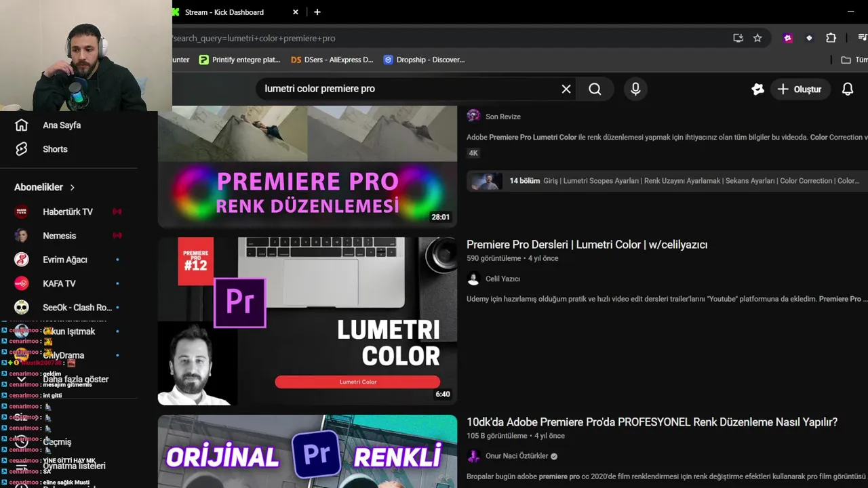This screenshot has height=488, width=868.
Task: Click '105 B görüntüleme • 4 yıl önce' text
Action: [515, 436]
